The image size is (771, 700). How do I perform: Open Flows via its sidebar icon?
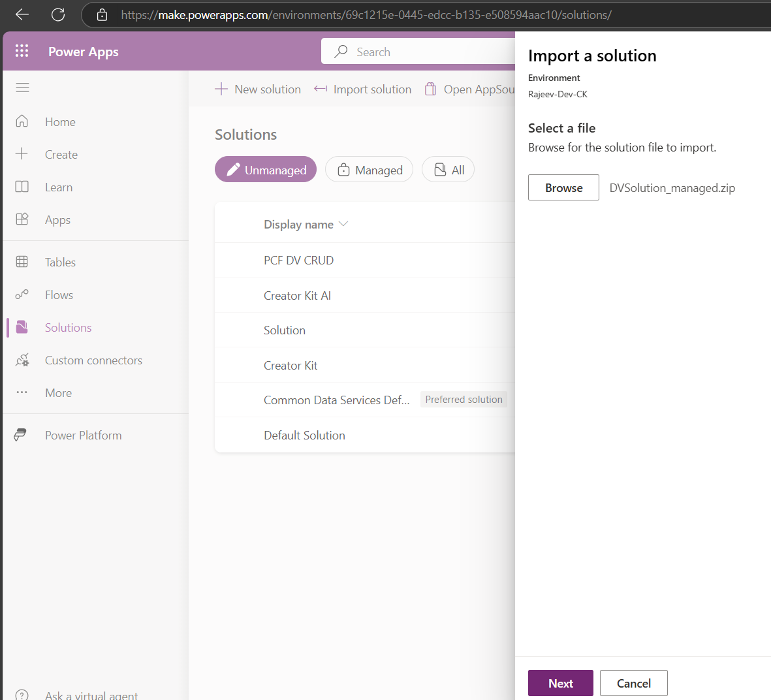[22, 294]
